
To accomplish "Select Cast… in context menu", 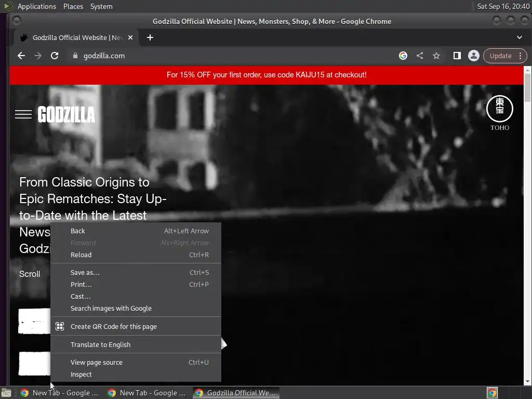I will point(136,296).
